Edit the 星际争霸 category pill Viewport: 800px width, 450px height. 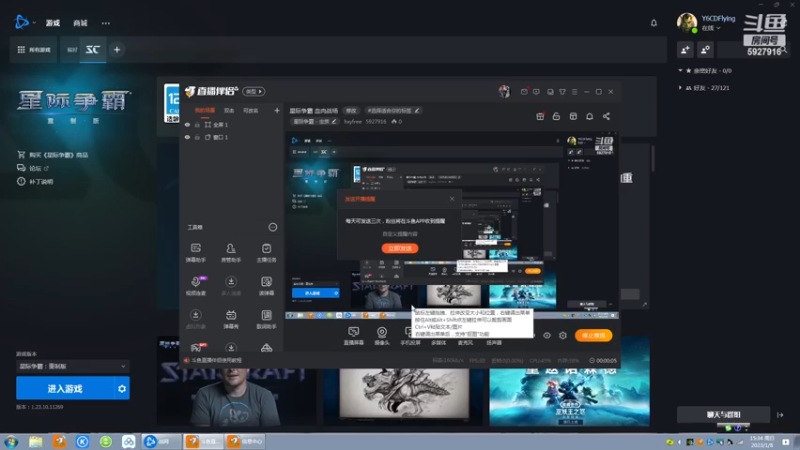point(315,121)
